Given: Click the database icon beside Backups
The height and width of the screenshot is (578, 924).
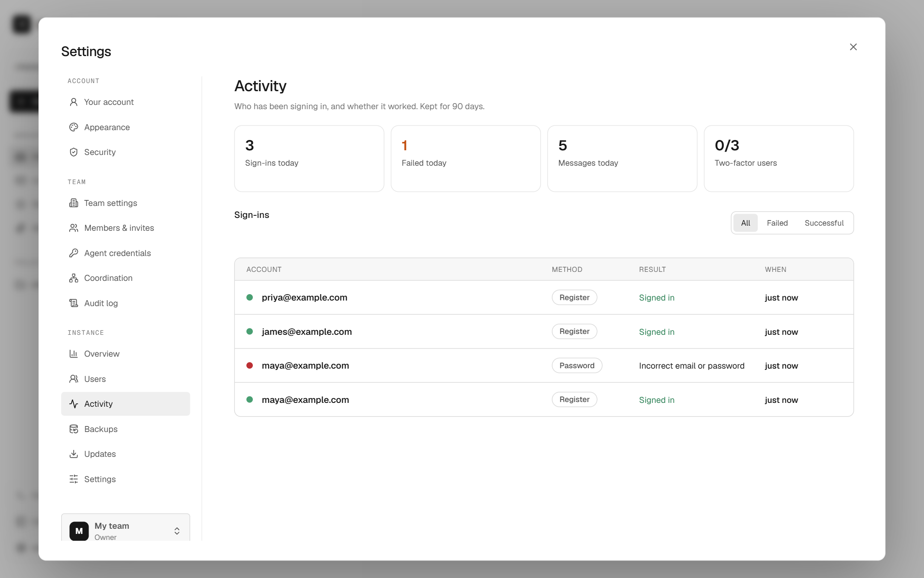Looking at the screenshot, I should point(74,429).
